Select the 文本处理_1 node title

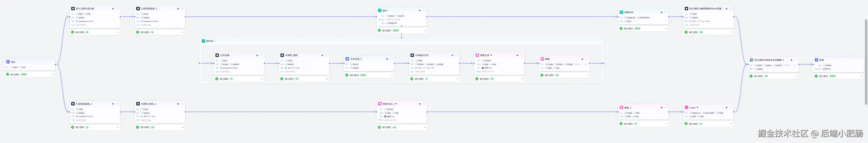356,59
